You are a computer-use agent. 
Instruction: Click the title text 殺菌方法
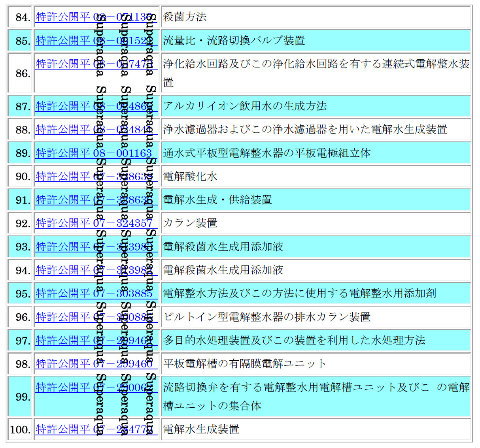(x=185, y=17)
